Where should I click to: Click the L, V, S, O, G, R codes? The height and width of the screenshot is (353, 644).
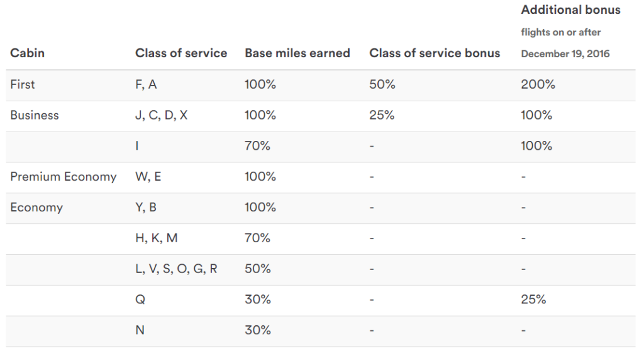point(177,269)
